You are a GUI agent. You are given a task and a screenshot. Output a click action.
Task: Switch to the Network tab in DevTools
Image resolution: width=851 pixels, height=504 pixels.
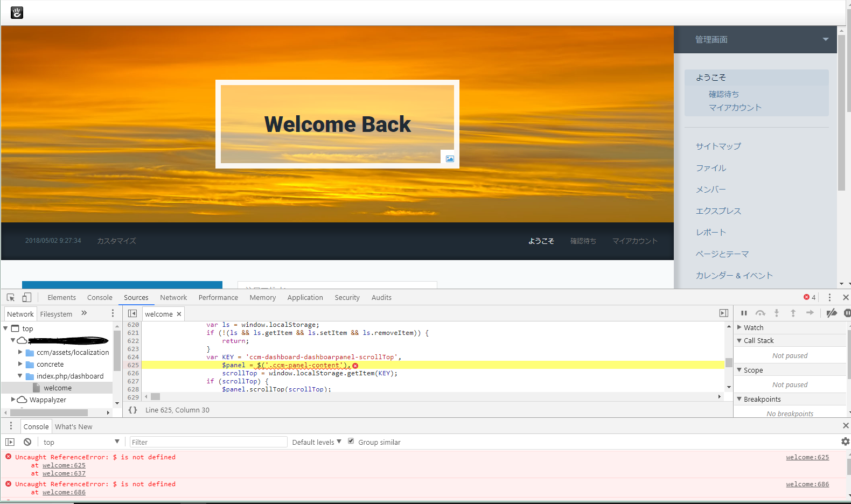click(x=173, y=297)
